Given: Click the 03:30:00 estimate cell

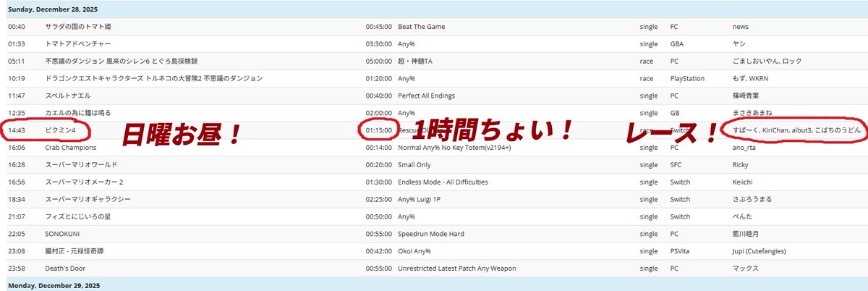Looking at the screenshot, I should point(378,44).
